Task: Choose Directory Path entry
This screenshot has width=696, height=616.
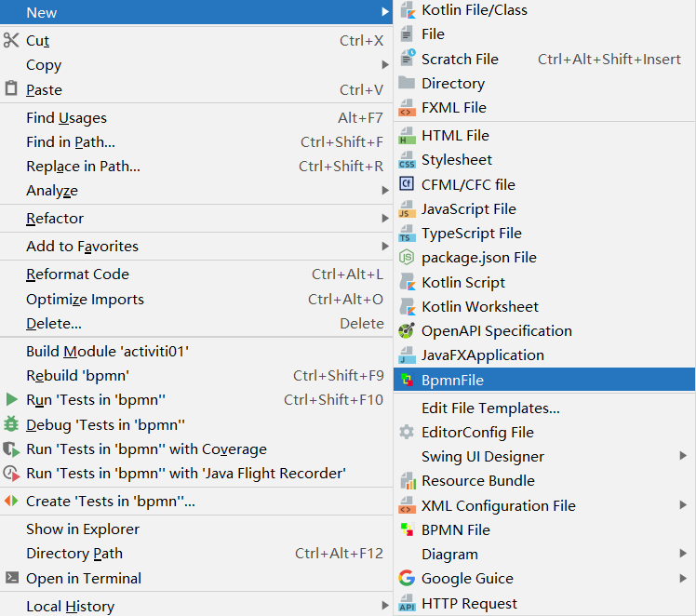Action: pos(196,554)
